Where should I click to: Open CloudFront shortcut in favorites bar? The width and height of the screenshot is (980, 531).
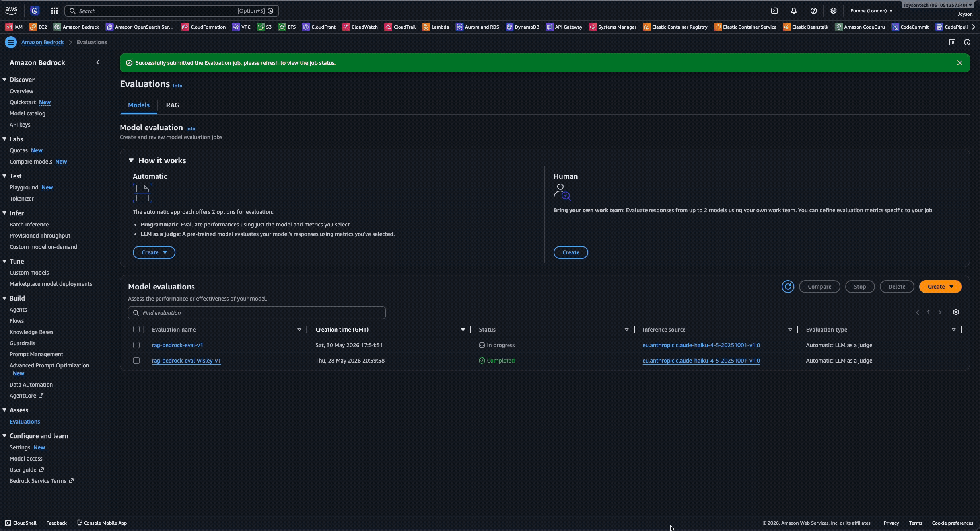[x=319, y=27]
